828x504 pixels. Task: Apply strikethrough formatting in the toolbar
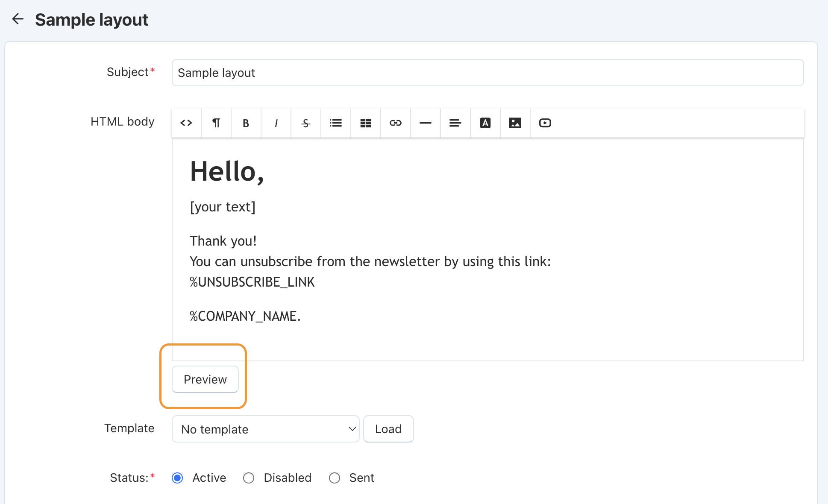click(x=306, y=123)
